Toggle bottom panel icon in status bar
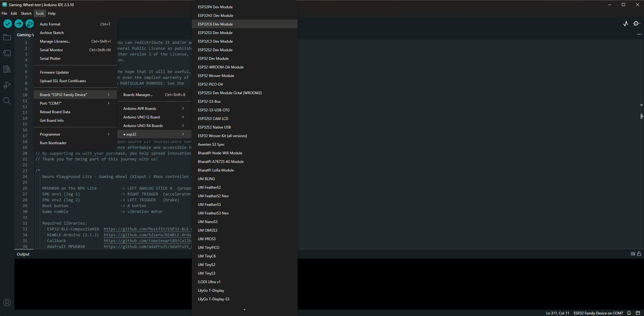The width and height of the screenshot is (644, 316). pyautogui.click(x=638, y=313)
